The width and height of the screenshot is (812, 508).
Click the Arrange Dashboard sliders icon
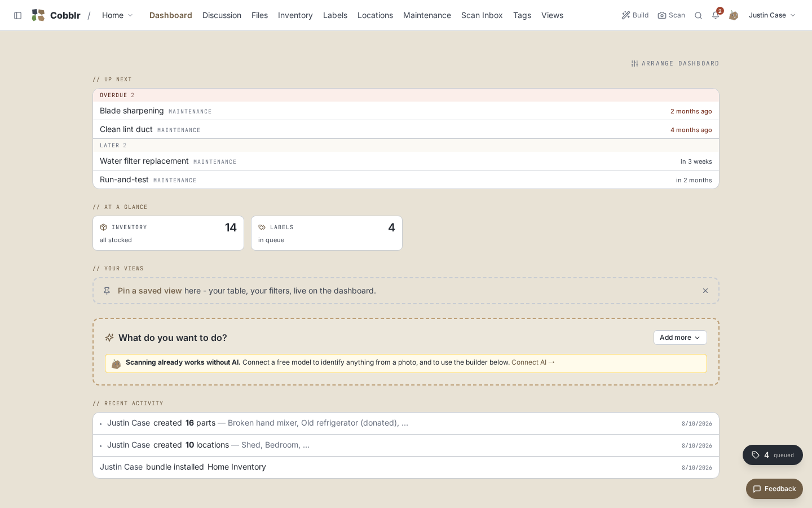pos(634,63)
